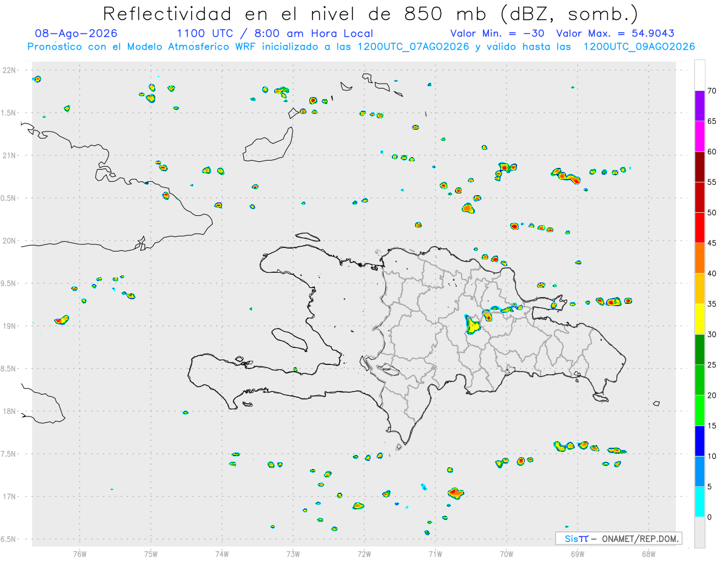Click the '40' colorbar scale label
Viewport: 728px width, 562px height.
[x=712, y=273]
